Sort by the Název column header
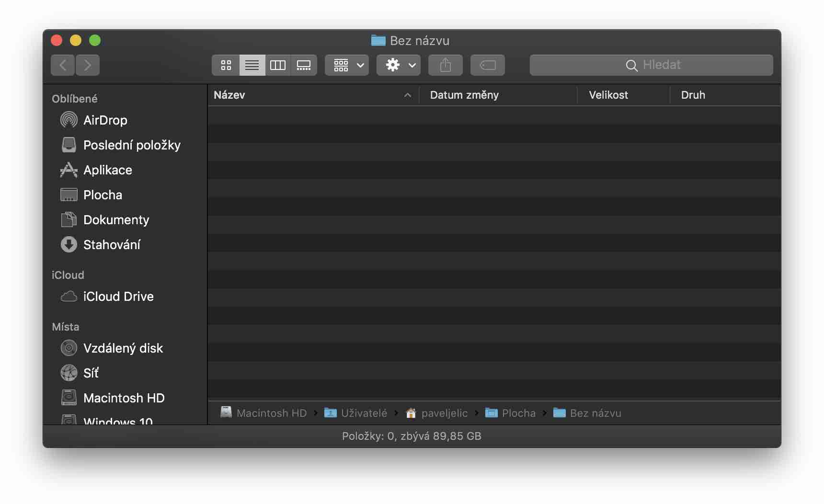The width and height of the screenshot is (824, 504). click(313, 95)
